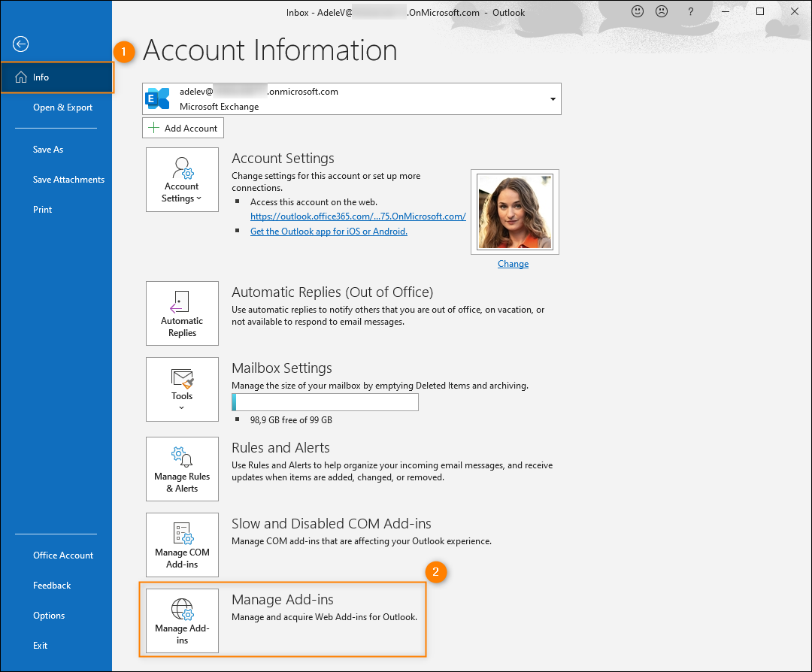Viewport: 812px width, 672px height.
Task: Click the smiley face feedback icon
Action: [638, 11]
